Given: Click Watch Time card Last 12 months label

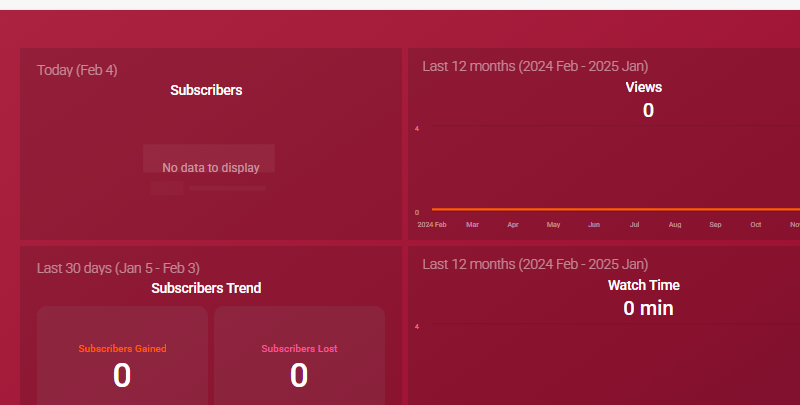Looking at the screenshot, I should coord(535,264).
